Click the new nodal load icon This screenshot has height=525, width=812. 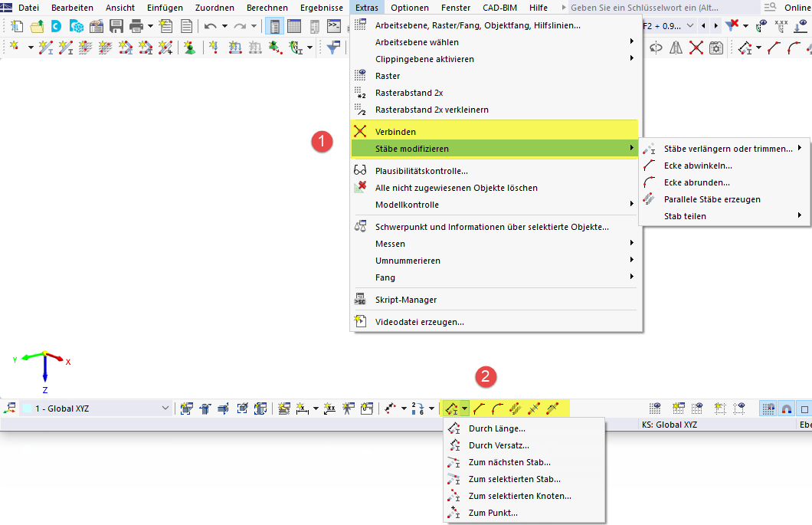click(214, 48)
